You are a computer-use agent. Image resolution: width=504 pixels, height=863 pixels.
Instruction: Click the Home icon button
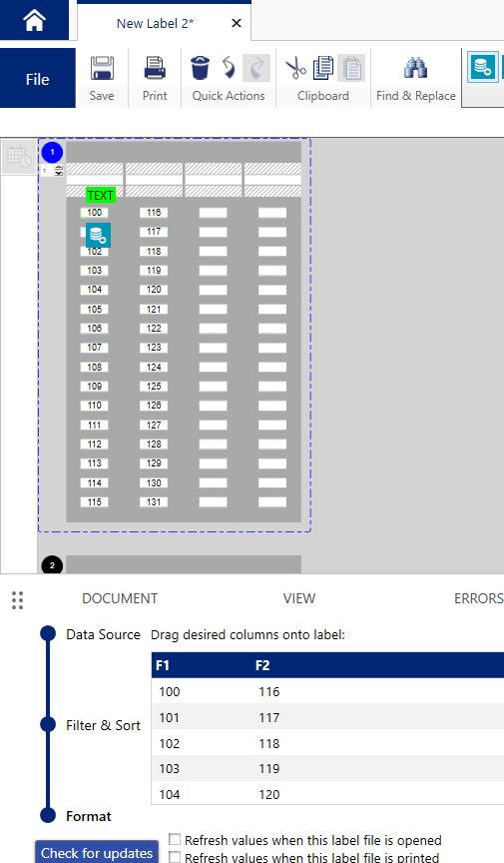[x=34, y=20]
